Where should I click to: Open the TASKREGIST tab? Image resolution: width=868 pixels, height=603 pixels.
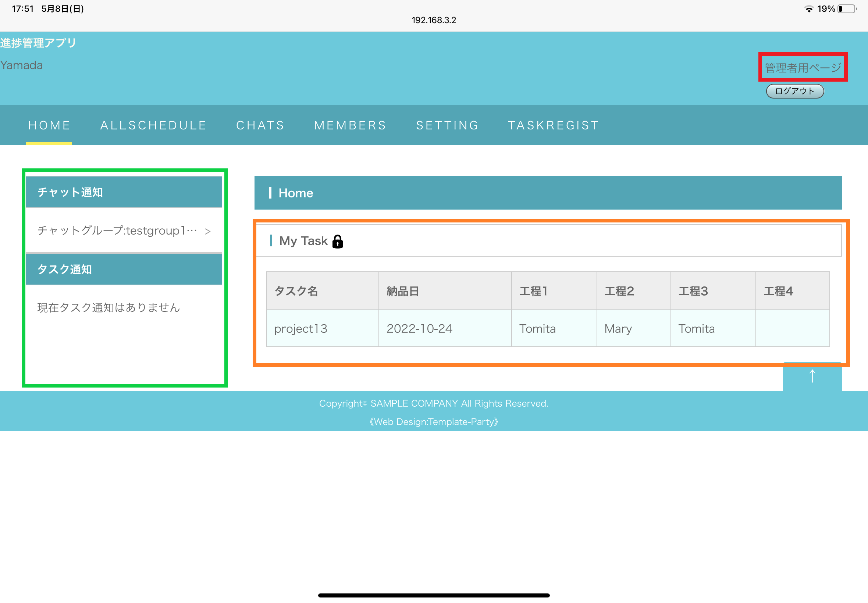pyautogui.click(x=554, y=125)
